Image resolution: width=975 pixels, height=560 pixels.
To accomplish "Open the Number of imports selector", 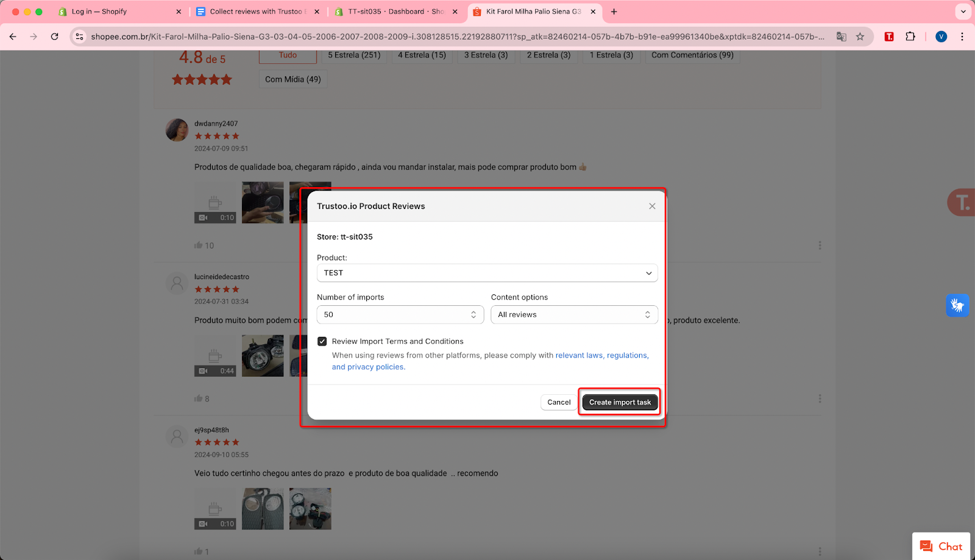I will tap(400, 314).
